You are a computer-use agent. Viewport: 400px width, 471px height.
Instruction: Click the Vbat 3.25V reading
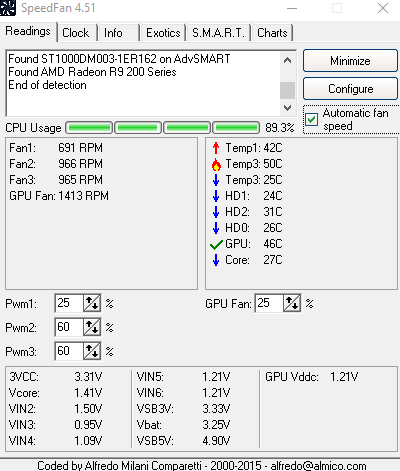coord(183,425)
